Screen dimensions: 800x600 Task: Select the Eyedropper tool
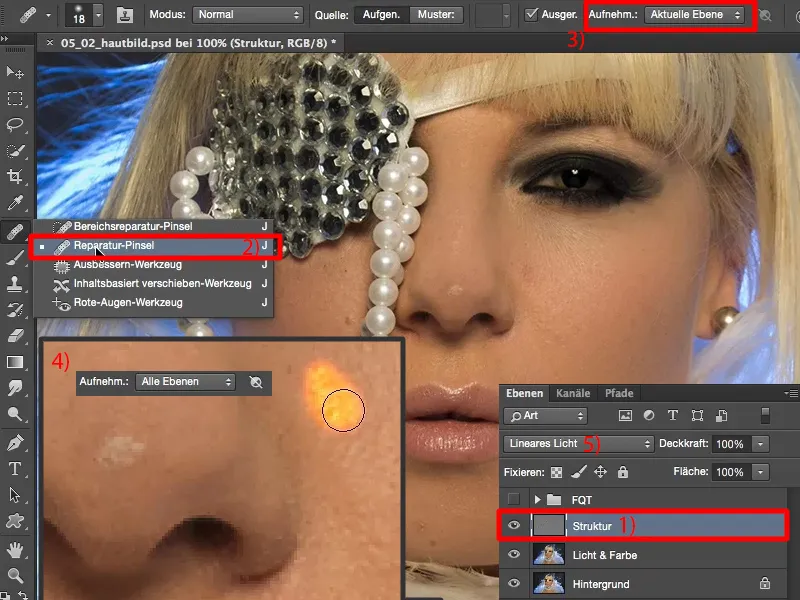pos(15,204)
